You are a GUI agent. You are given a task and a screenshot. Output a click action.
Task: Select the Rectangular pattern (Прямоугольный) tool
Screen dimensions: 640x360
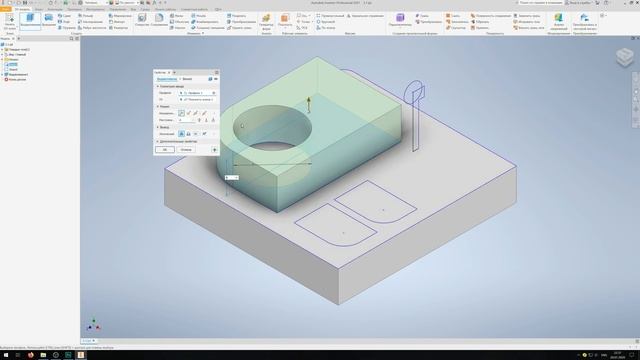pyautogui.click(x=330, y=16)
